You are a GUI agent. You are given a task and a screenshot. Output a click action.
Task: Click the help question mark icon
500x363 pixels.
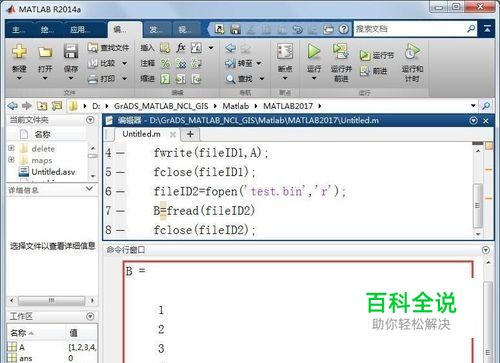click(x=343, y=29)
